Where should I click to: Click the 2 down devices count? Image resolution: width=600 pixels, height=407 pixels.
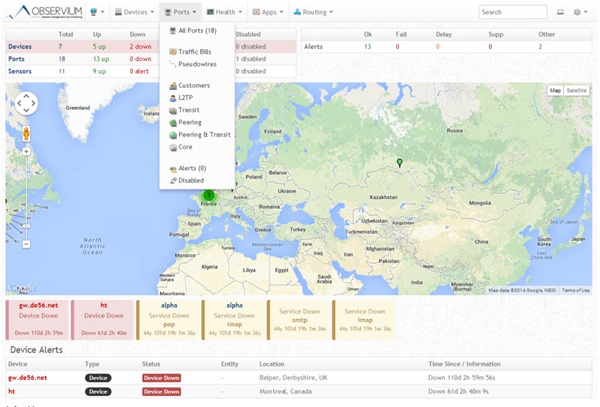coord(140,47)
